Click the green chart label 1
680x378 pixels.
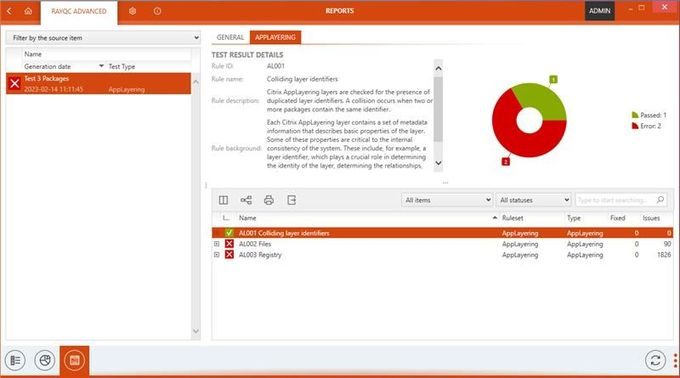[553, 79]
